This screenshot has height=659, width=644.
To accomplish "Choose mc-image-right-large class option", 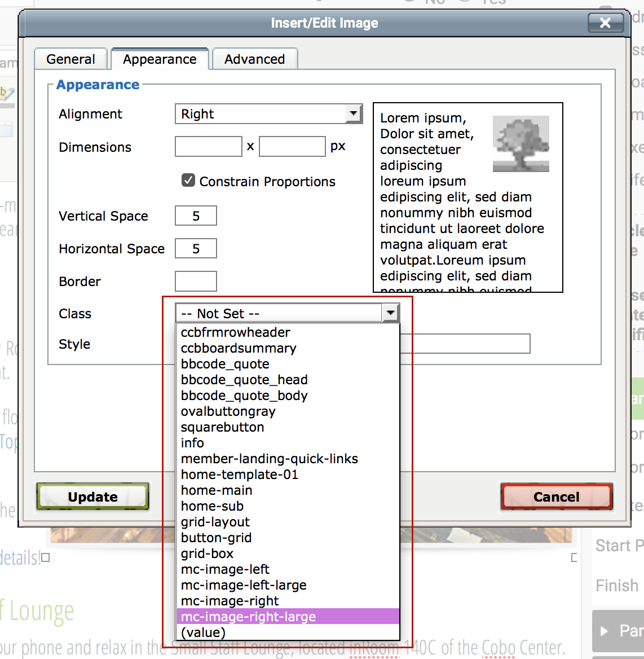I will (x=248, y=617).
